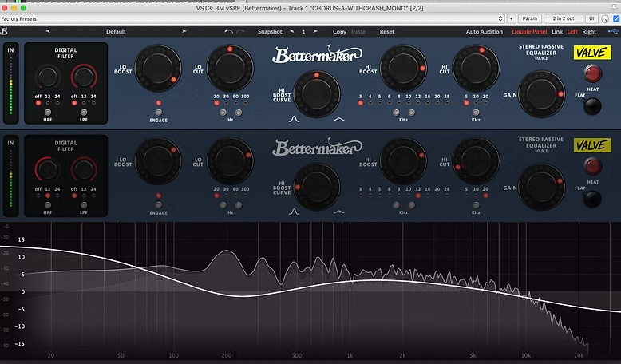Enable Auto Audition
The image size is (621, 364).
tap(484, 32)
